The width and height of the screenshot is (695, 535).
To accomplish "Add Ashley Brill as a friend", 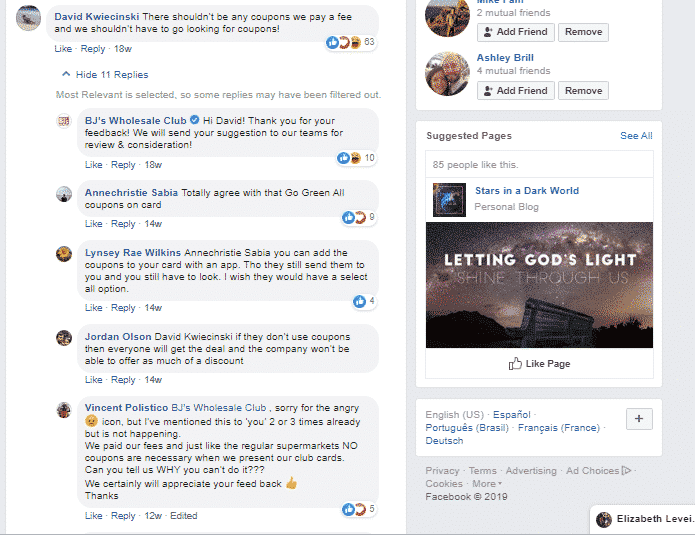I will click(514, 90).
